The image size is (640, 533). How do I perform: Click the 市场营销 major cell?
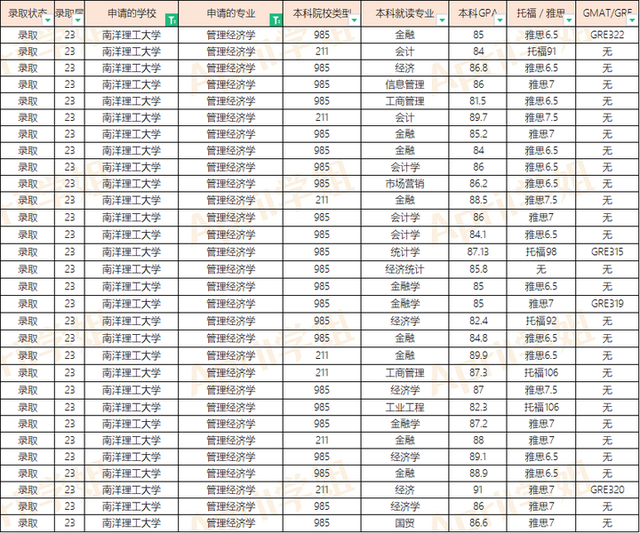[405, 184]
